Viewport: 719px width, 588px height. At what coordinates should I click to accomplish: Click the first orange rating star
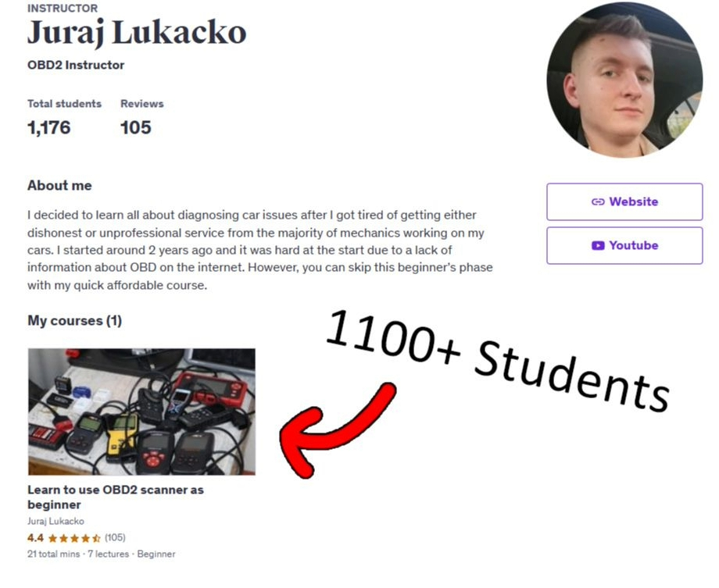(52, 538)
